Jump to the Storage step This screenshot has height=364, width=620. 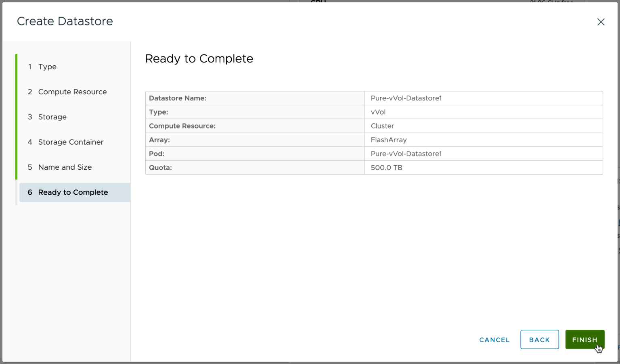coord(52,117)
